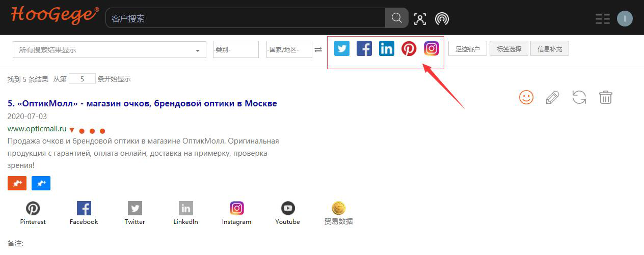644x255 pixels.
Task: Open the 信息补充 tab
Action: pyautogui.click(x=549, y=49)
